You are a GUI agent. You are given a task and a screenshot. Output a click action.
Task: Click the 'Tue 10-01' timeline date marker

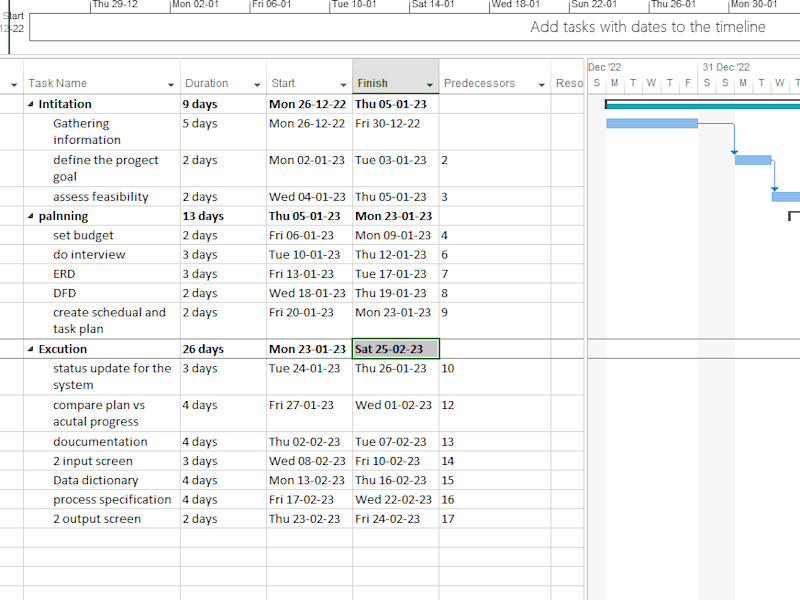[354, 5]
